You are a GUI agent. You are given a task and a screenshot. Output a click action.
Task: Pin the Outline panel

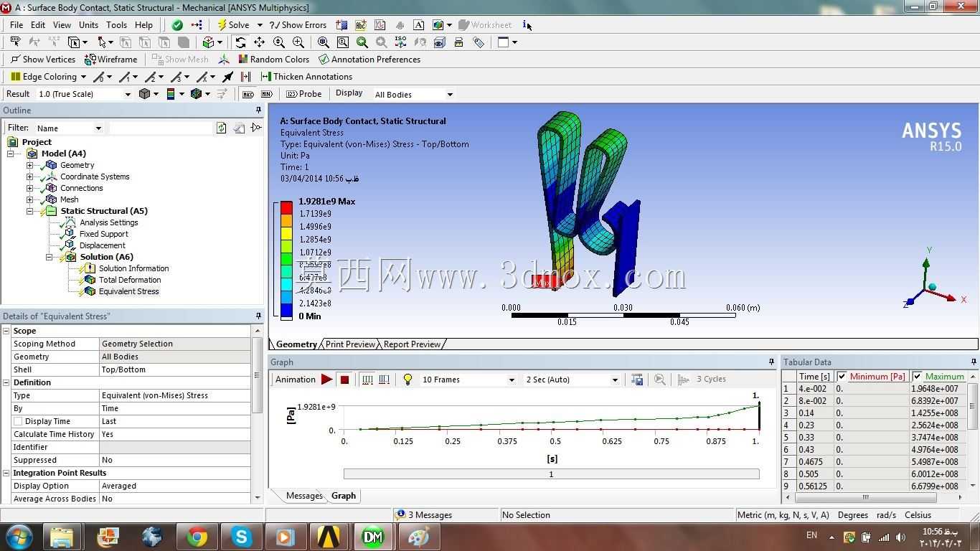pyautogui.click(x=258, y=110)
